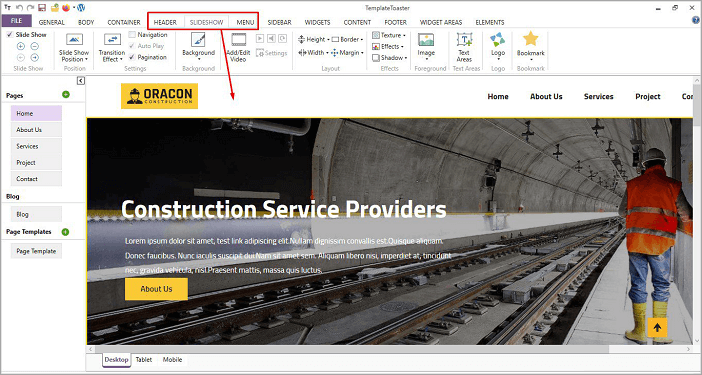Select the Services page in Pages list
702x375 pixels.
(x=36, y=146)
